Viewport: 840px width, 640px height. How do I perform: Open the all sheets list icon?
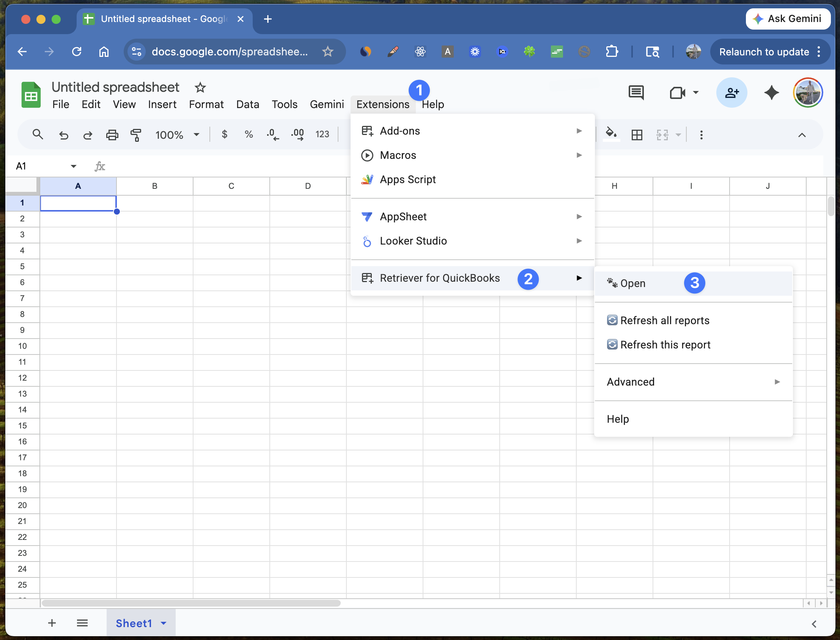pos(82,623)
